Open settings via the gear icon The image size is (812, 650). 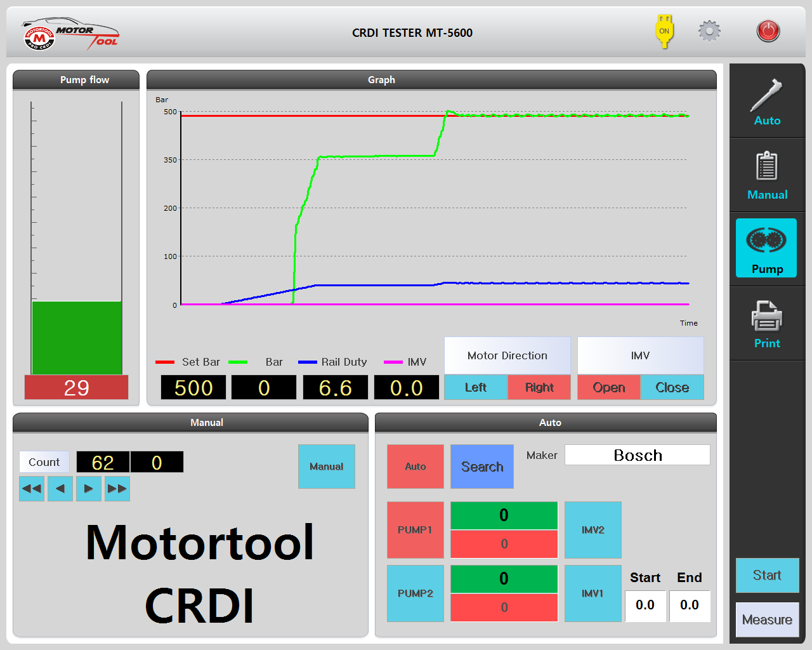coord(709,31)
